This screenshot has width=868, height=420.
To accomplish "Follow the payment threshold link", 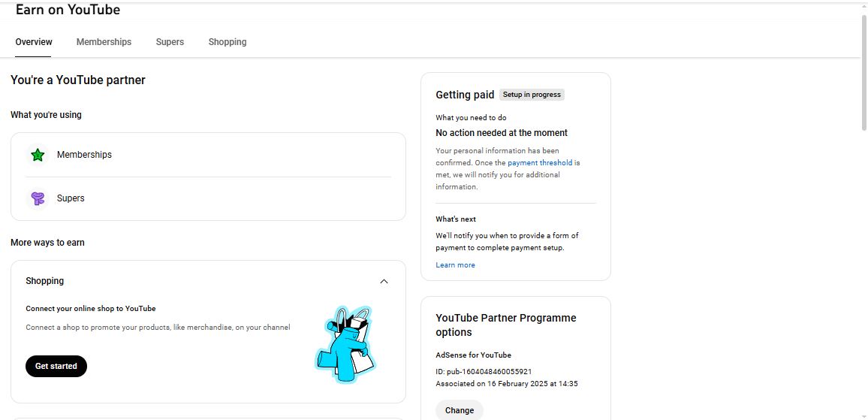I will click(540, 162).
